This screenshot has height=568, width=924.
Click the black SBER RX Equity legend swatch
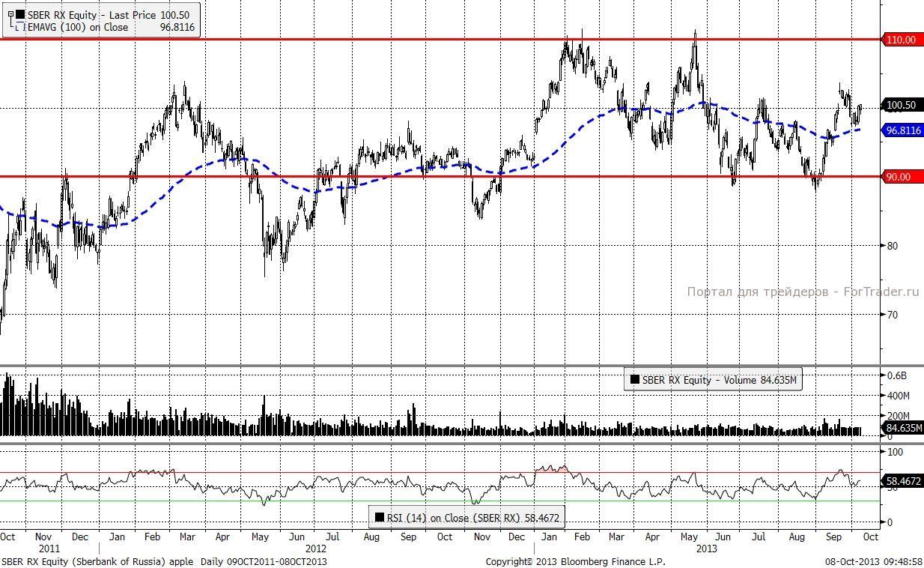(20, 15)
